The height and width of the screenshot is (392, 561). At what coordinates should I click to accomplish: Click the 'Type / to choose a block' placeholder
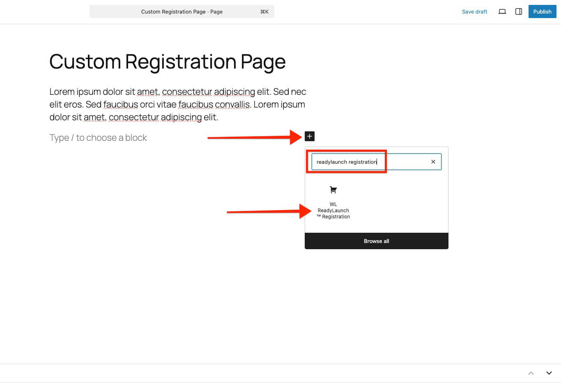point(98,138)
